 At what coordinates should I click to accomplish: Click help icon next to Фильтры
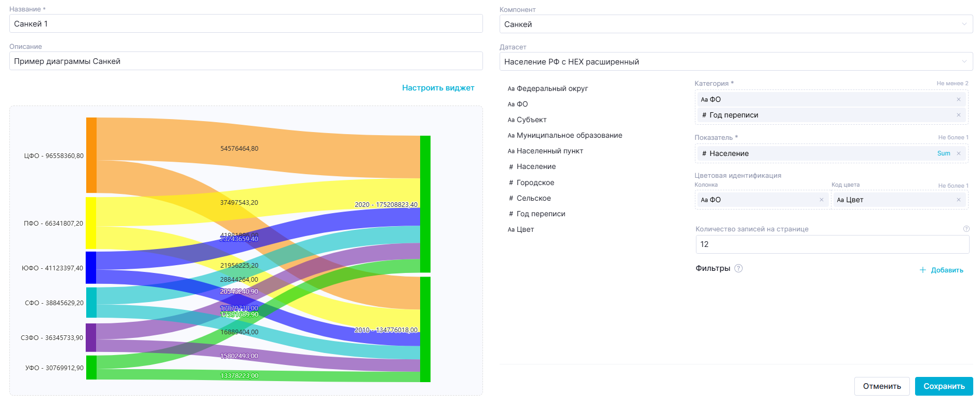point(739,268)
